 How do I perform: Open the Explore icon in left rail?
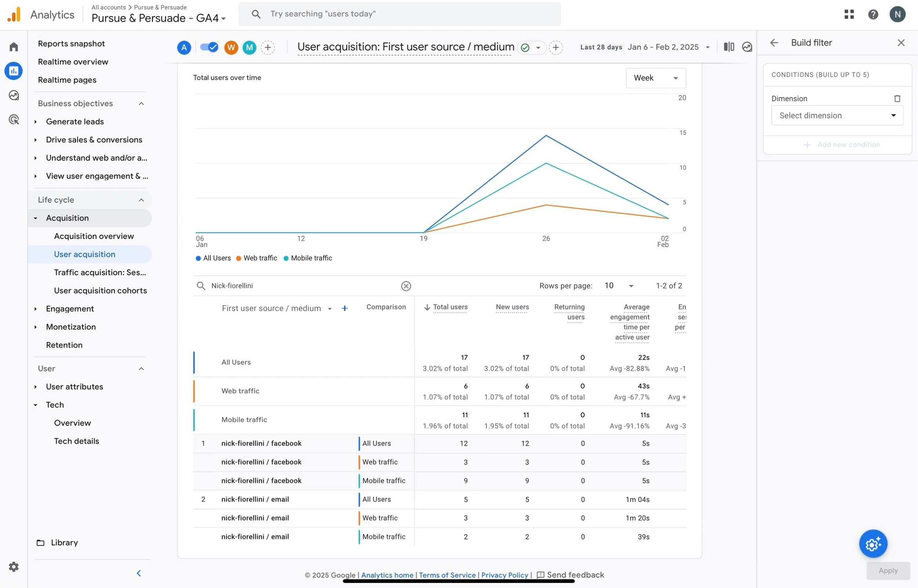[14, 95]
